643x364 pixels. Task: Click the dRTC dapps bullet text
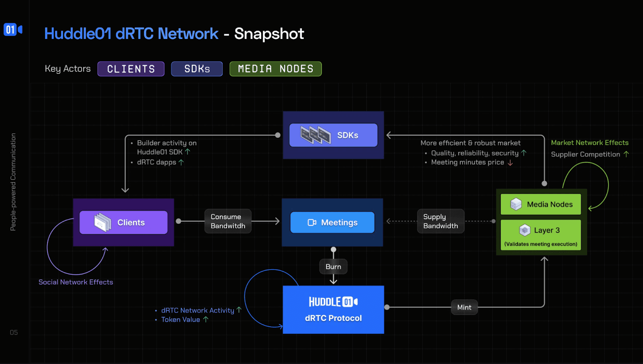[x=157, y=162]
